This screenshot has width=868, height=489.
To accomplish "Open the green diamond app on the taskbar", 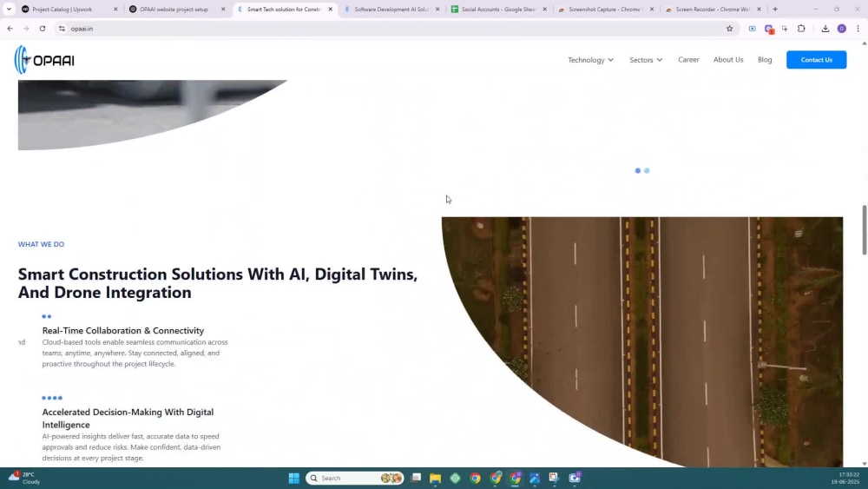I will 455,478.
